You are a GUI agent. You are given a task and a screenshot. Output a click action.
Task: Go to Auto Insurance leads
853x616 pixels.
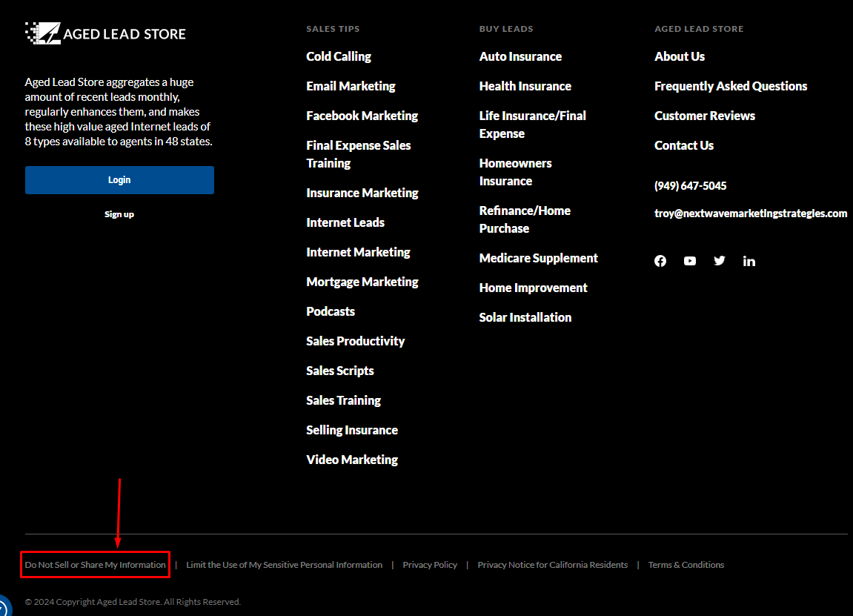click(520, 56)
